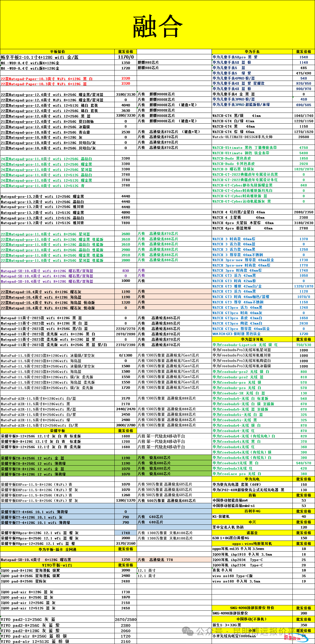Screen dimensions: 315x644
Task: Select Watch-ULTIMATE-DESIGN非凡大师 cell
Action: (252, 137)
